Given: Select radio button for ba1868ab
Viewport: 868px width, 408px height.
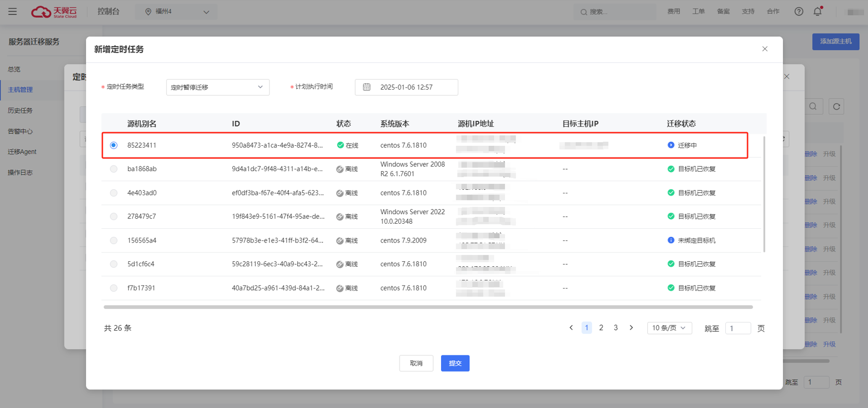Looking at the screenshot, I should click(x=113, y=169).
